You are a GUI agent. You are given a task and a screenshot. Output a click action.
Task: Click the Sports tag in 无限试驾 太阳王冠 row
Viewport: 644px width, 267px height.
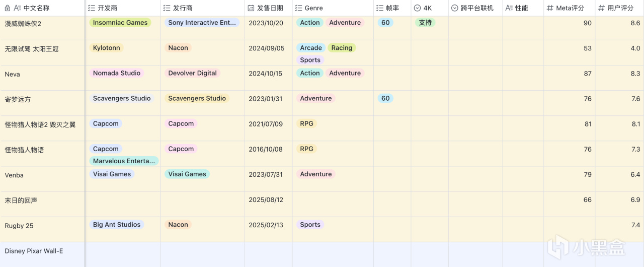[310, 60]
